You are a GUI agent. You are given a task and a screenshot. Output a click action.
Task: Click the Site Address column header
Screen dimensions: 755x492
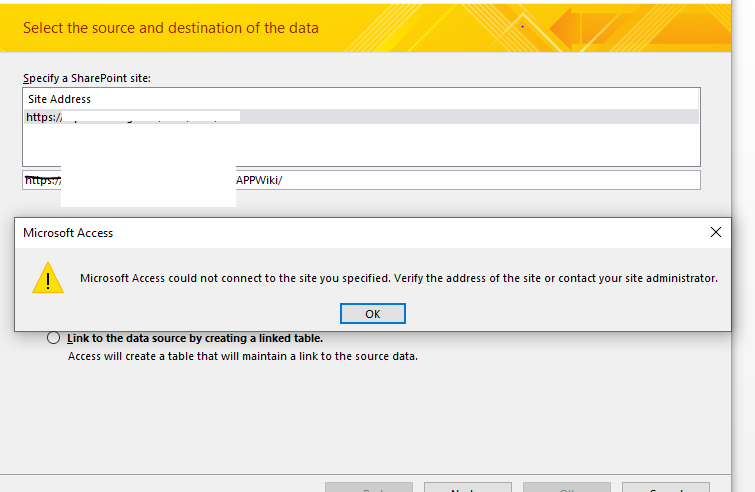pos(59,99)
